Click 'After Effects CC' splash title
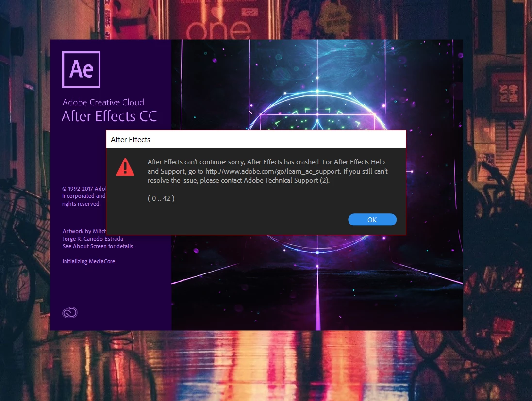Viewport: 532px width, 401px height. (x=109, y=116)
